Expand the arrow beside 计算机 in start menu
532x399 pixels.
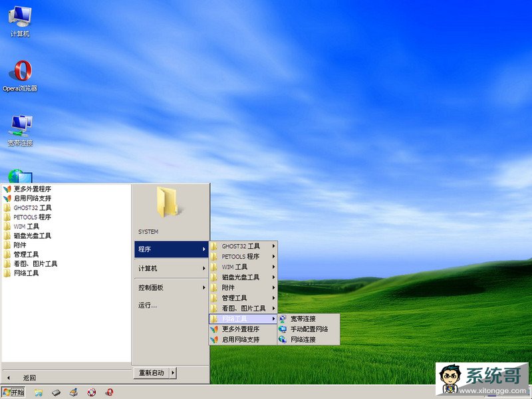click(x=204, y=269)
